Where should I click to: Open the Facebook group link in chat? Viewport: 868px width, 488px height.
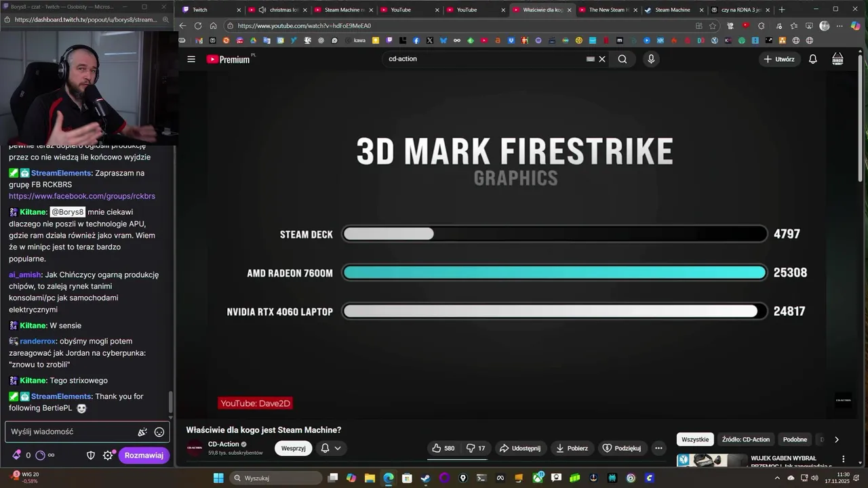click(82, 196)
